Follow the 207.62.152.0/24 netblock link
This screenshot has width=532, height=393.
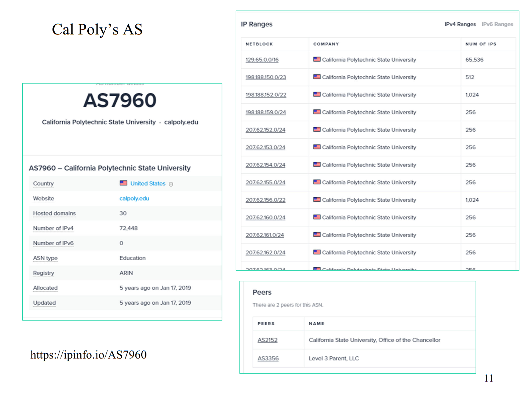click(265, 130)
